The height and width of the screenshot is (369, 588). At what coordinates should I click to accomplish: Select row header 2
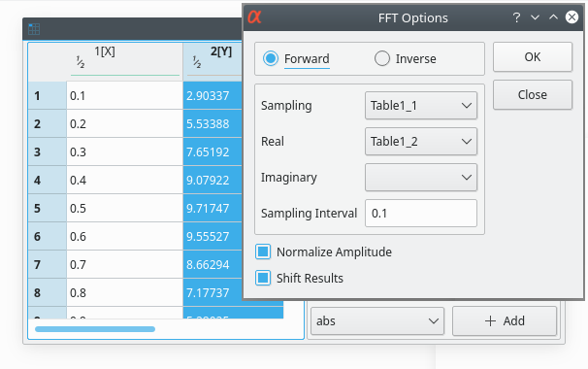pos(48,124)
